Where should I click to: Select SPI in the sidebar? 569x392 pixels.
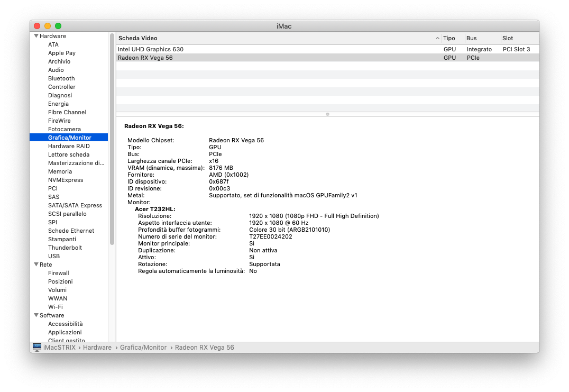click(53, 222)
